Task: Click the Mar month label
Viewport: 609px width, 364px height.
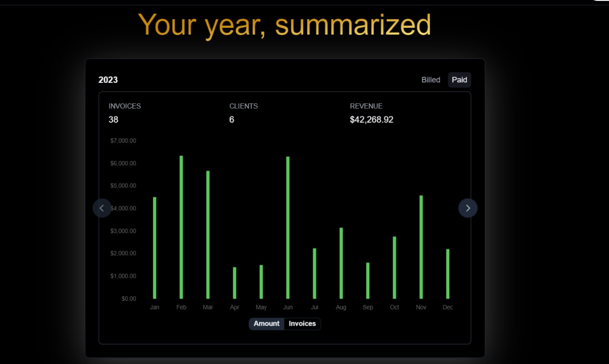Action: [x=208, y=307]
